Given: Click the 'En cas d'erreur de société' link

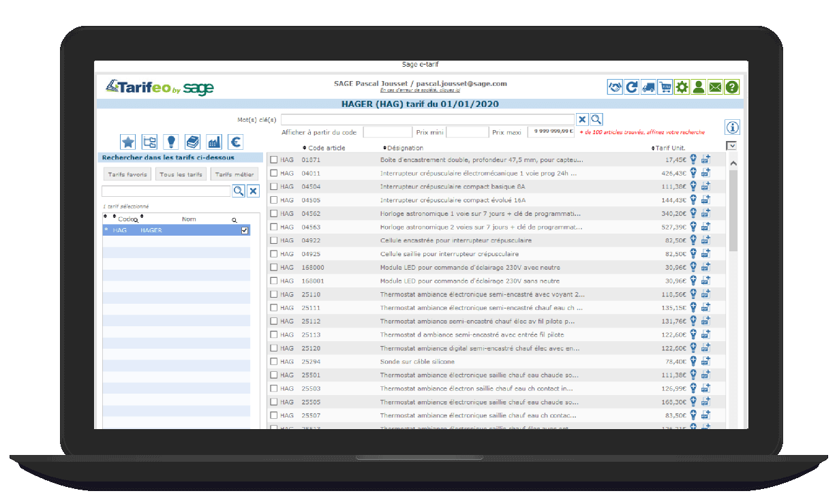Looking at the screenshot, I should [420, 90].
